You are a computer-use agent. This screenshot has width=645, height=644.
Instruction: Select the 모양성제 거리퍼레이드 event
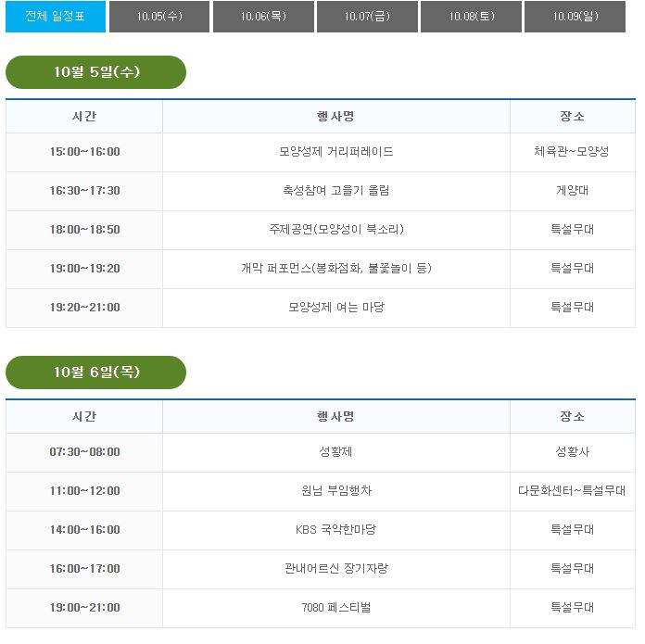point(335,152)
